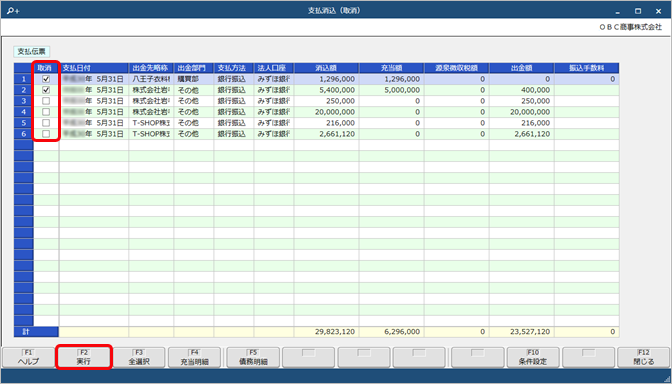Maximize the 支払消込 window
This screenshot has width=672, height=384.
[638, 11]
